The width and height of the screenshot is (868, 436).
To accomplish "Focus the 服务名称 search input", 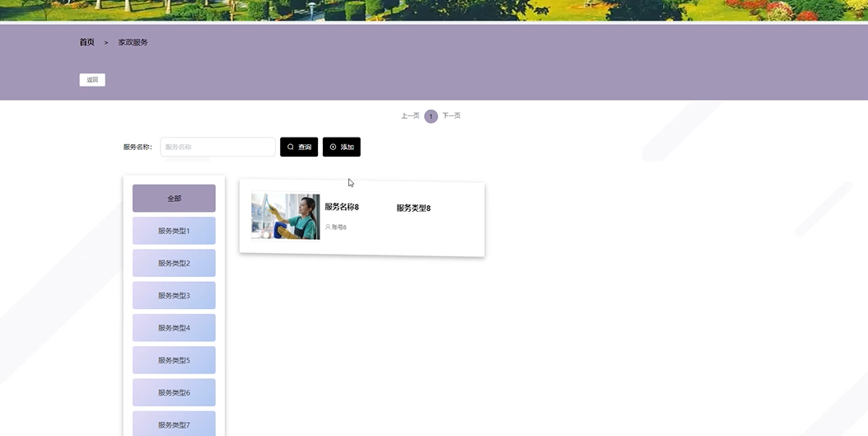I will (x=217, y=147).
